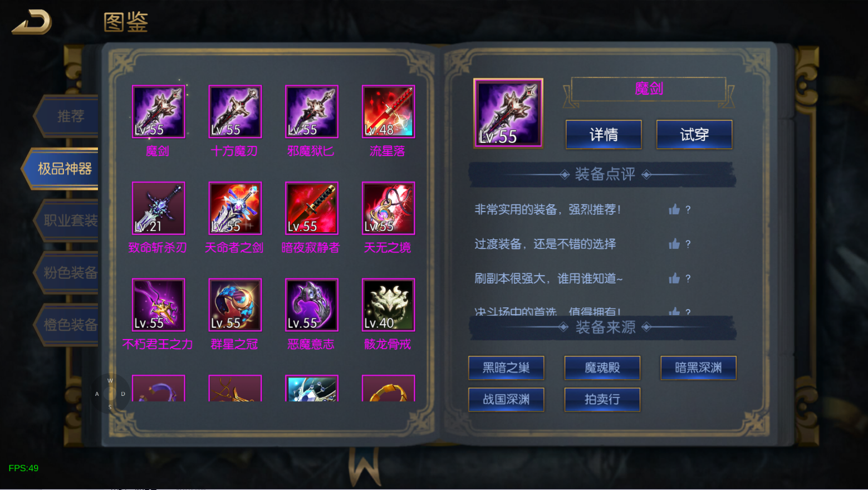Image resolution: width=868 pixels, height=490 pixels.
Task: Select the 天命者之剑 equipment icon
Action: point(235,208)
